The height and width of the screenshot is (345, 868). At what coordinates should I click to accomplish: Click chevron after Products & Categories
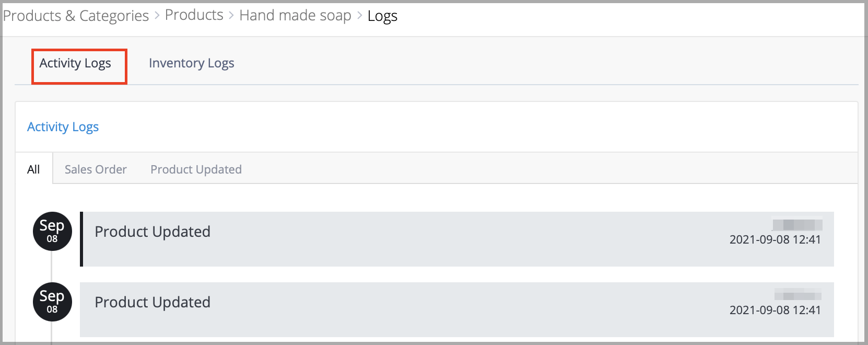pyautogui.click(x=157, y=16)
